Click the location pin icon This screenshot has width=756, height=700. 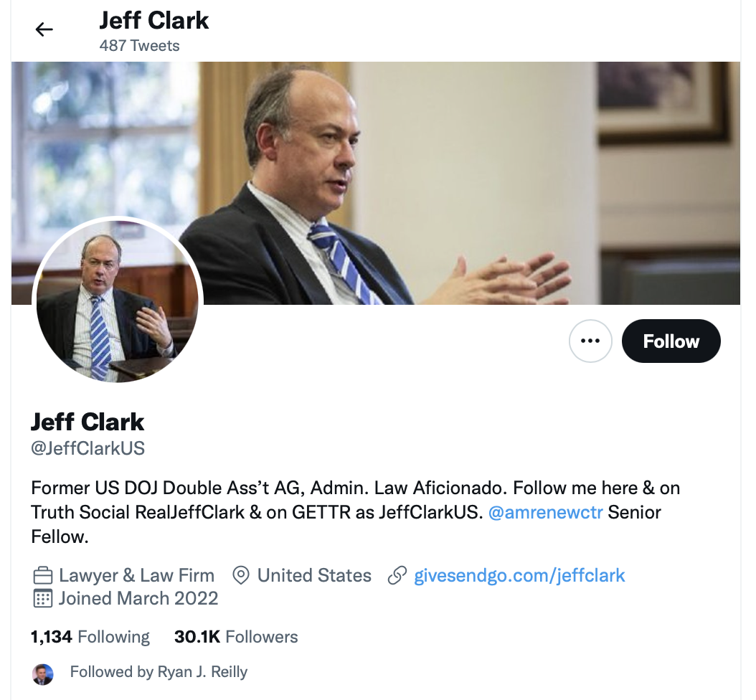240,576
